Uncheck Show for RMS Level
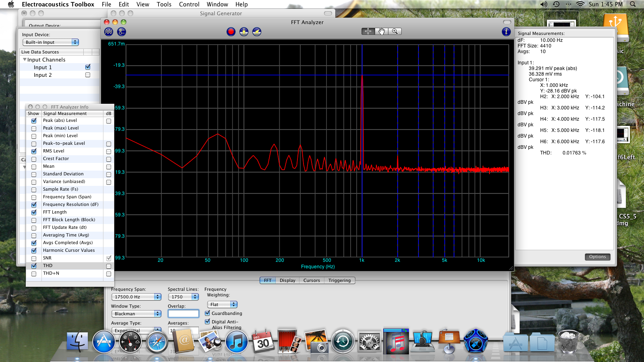The height and width of the screenshot is (362, 644). click(34, 151)
